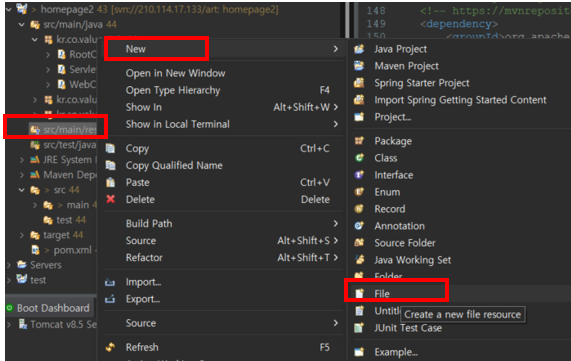Select the src/test/java folder
This screenshot has height=361, width=571.
click(x=70, y=145)
